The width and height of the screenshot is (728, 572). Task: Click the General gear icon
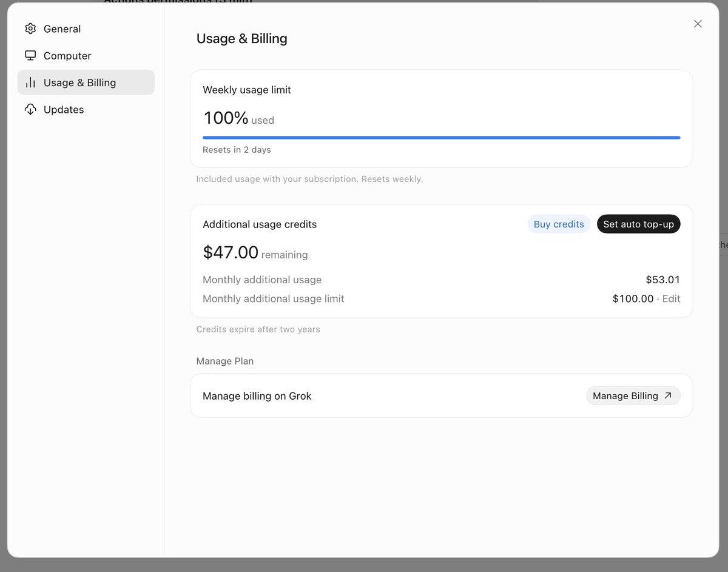(30, 29)
